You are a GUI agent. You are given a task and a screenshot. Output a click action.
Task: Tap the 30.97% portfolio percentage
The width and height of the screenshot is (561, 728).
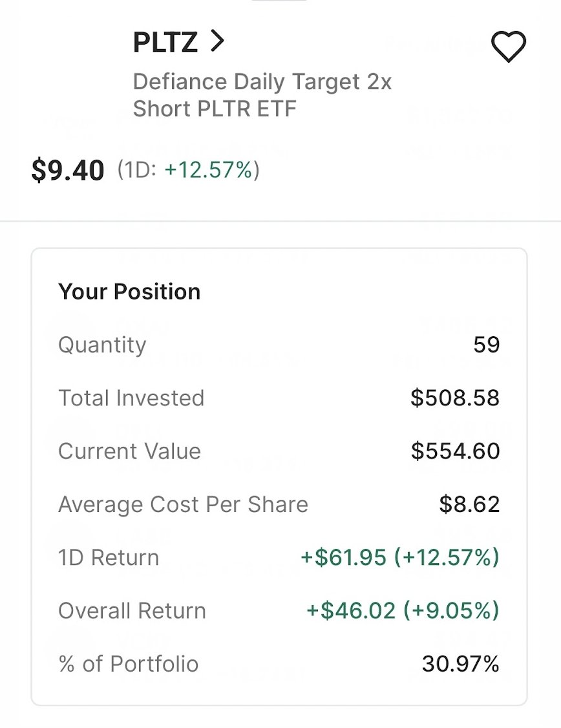[460, 664]
